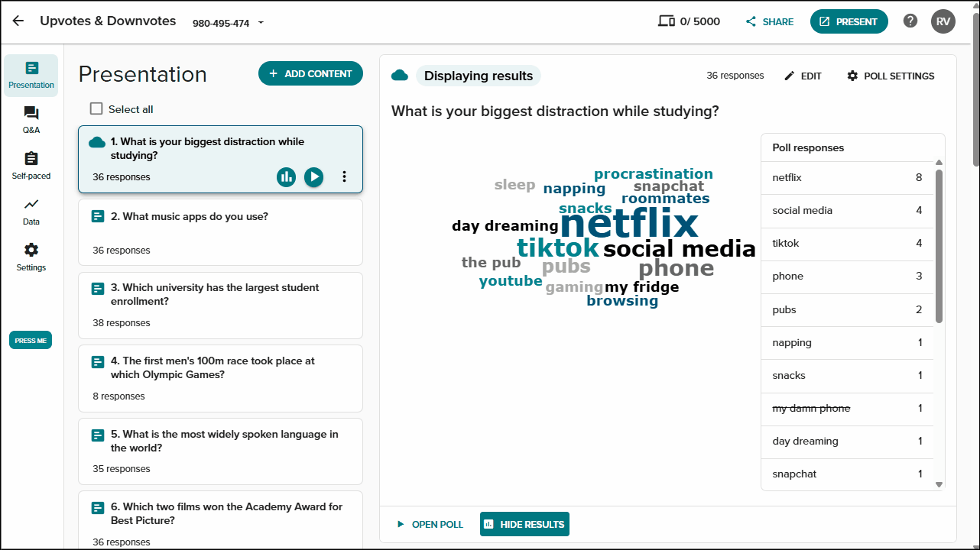980x550 pixels.
Task: Click the 'snapchat' row in Poll responses
Action: (847, 474)
